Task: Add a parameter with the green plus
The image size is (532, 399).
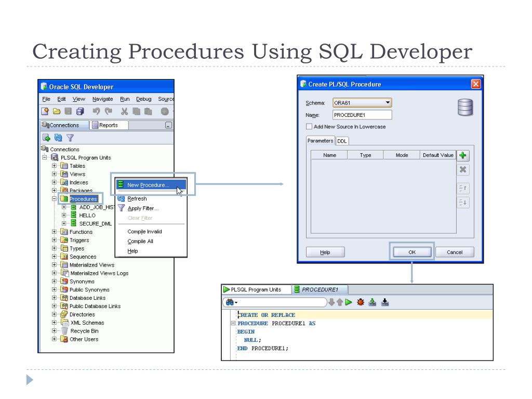Action: coord(463,155)
